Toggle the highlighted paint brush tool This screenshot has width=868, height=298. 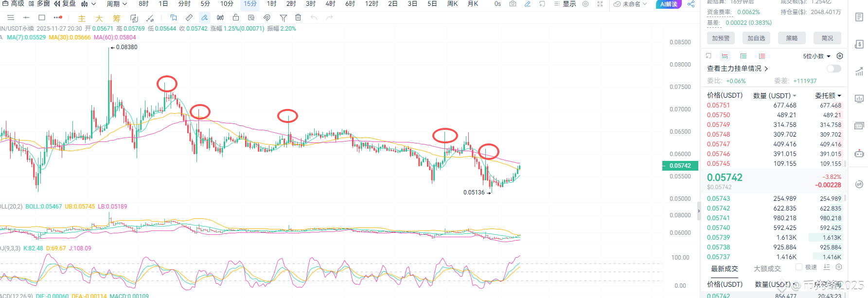(205, 18)
